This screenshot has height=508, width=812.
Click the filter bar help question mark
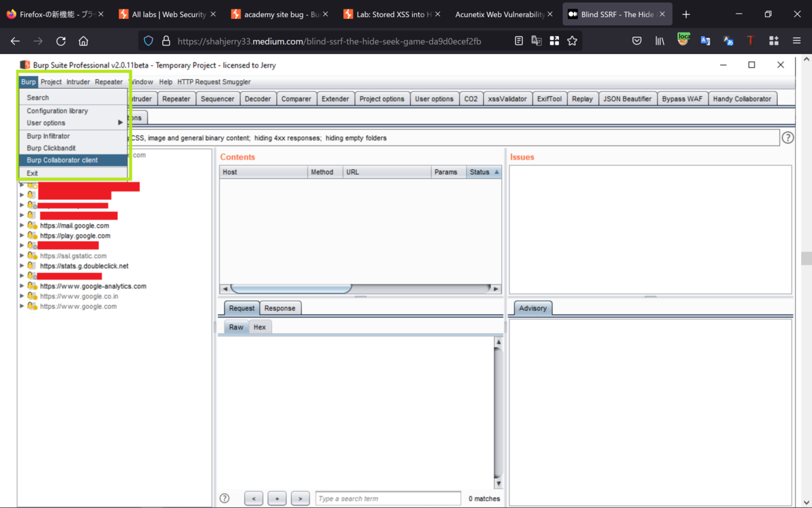[788, 137]
